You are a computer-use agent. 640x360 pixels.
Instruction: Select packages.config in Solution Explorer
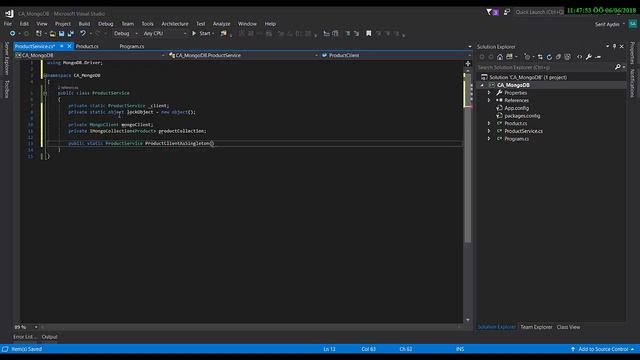(x=522, y=116)
